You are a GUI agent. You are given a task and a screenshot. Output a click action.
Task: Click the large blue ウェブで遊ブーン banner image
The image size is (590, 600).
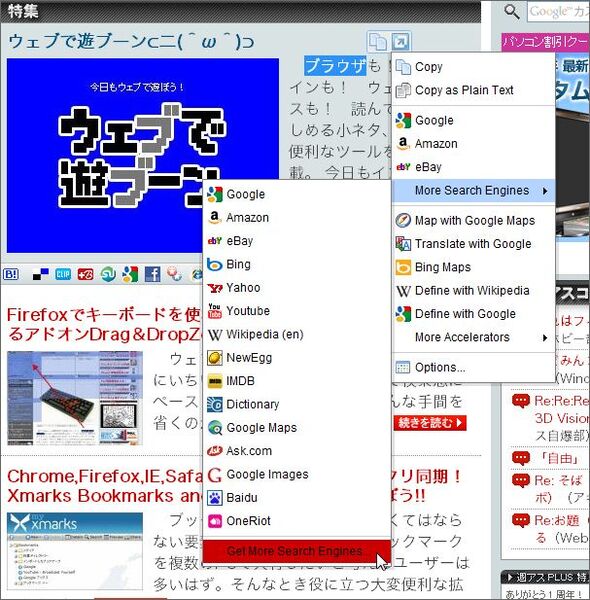coord(143,155)
